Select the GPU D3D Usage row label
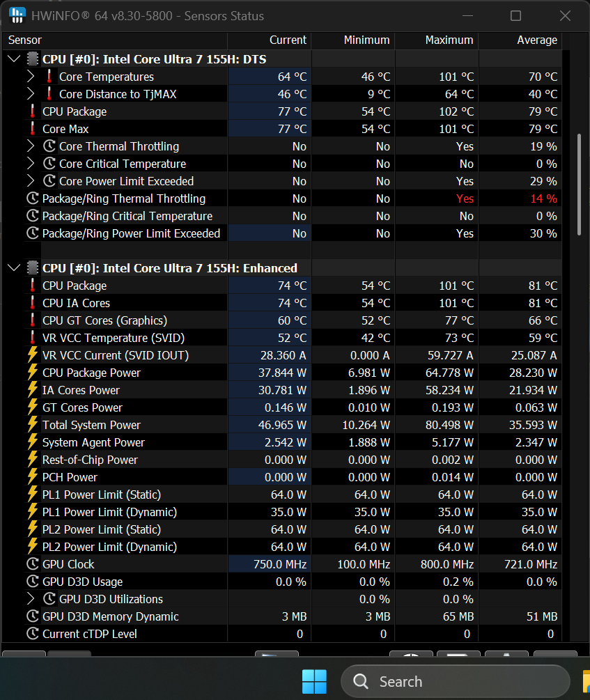590x700 pixels. click(82, 582)
